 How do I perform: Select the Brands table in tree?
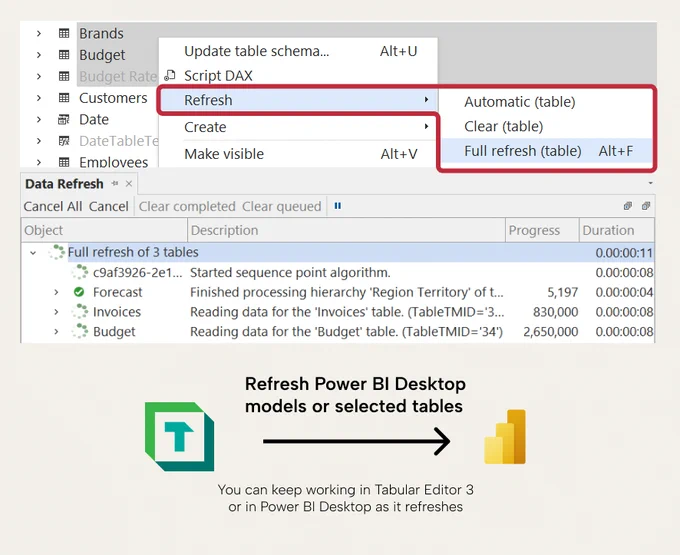101,33
